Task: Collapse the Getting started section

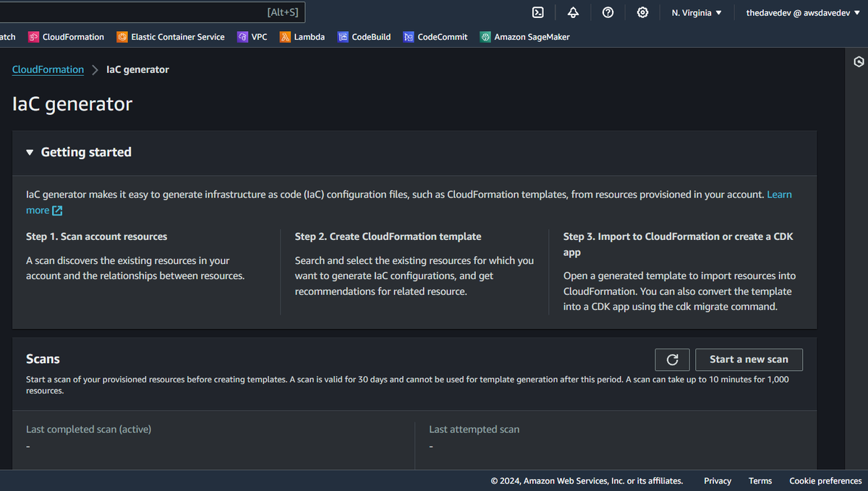Action: (30, 153)
